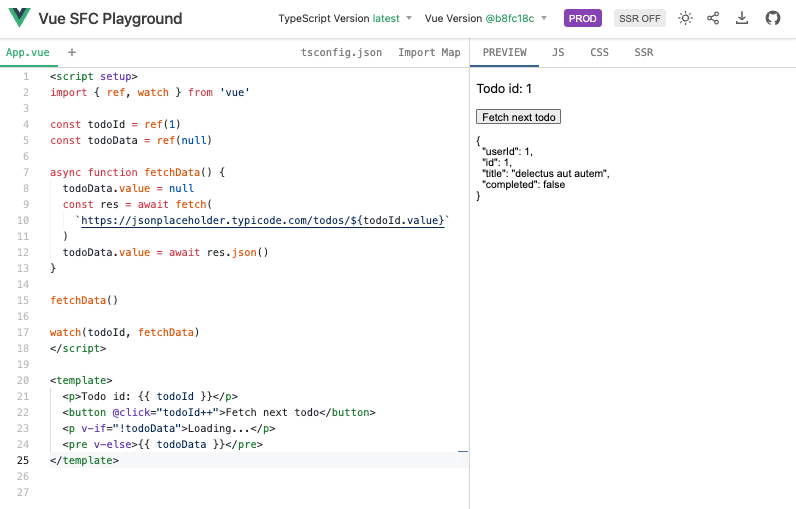Click the watch(todoId, fetchData) line

pyautogui.click(x=124, y=332)
